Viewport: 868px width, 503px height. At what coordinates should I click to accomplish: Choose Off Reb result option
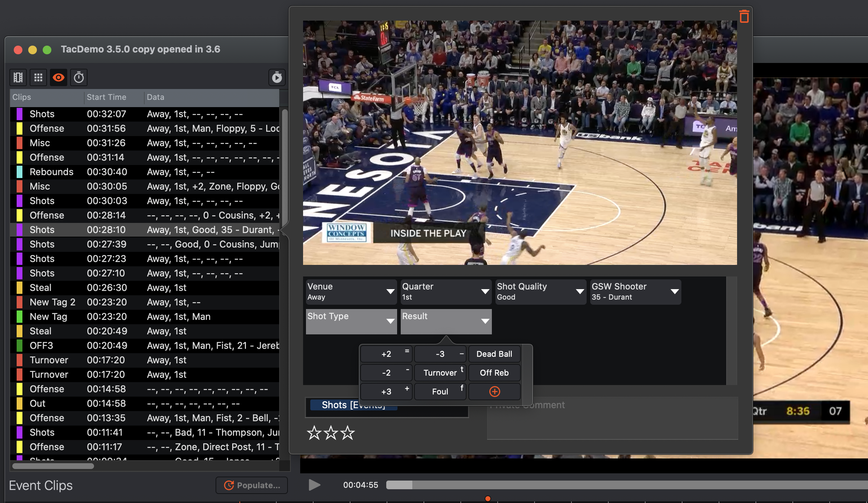[494, 373]
